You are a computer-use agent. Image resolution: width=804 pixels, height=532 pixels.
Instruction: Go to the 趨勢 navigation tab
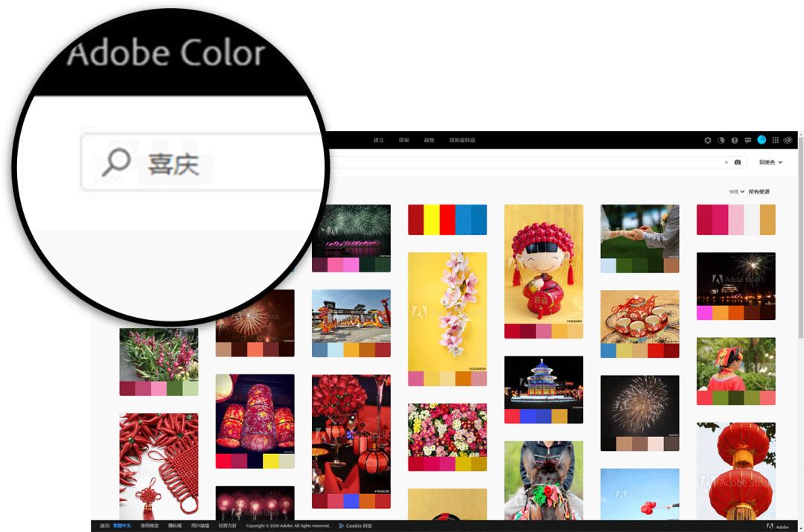coord(430,140)
